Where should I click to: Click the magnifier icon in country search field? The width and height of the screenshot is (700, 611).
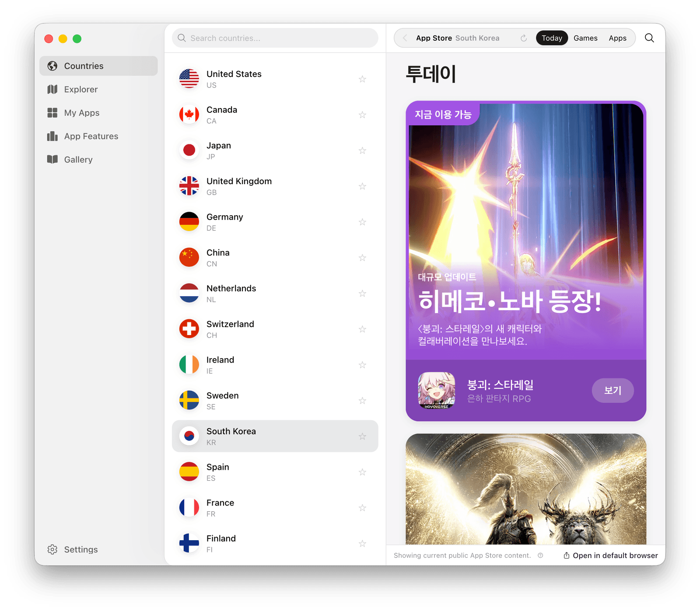coord(182,38)
